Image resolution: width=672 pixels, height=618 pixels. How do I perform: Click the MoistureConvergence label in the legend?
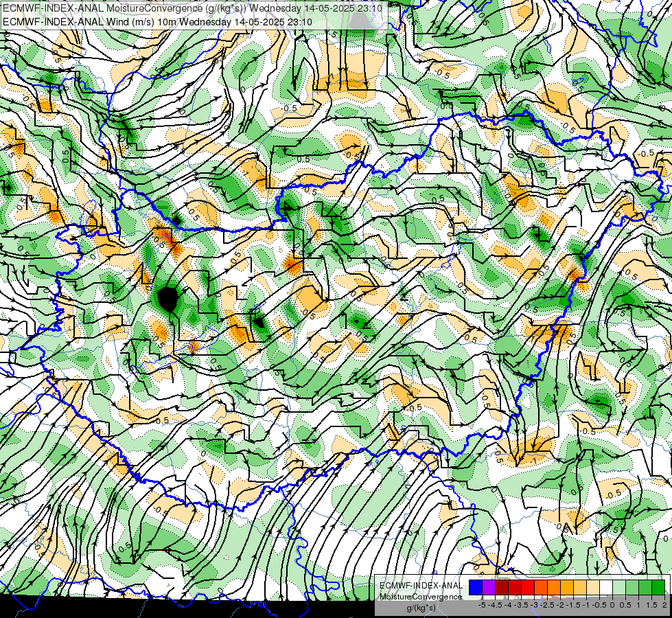[x=420, y=597]
